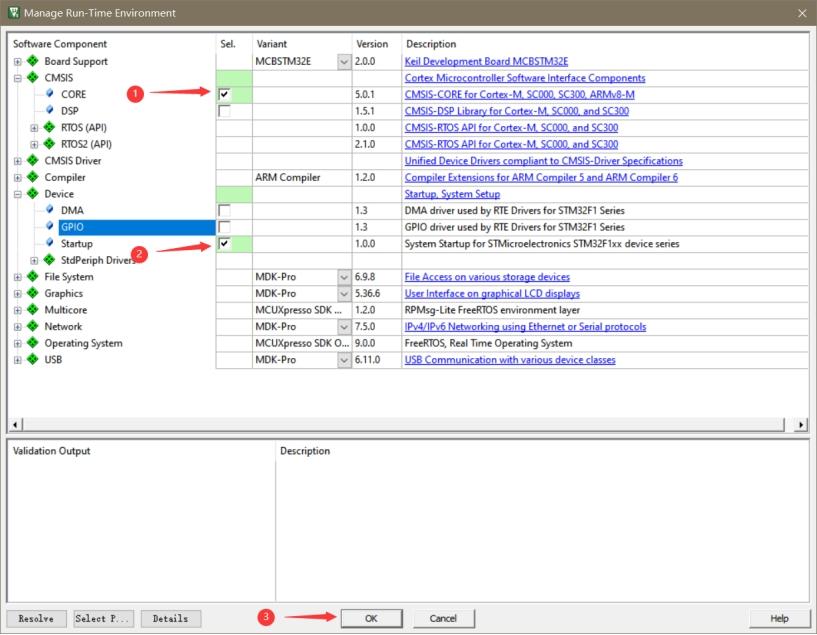The image size is (817, 635).
Task: Collapse the CMSIS tree node
Action: (x=18, y=78)
